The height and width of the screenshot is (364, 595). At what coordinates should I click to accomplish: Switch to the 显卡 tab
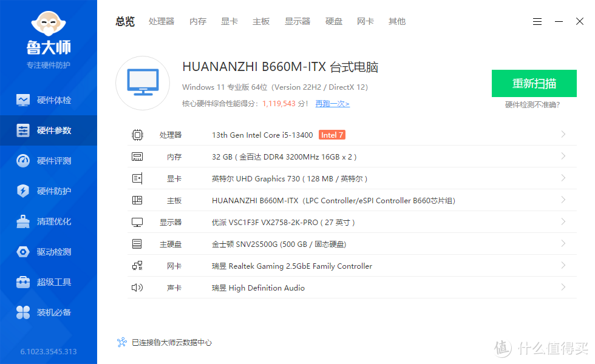[229, 22]
